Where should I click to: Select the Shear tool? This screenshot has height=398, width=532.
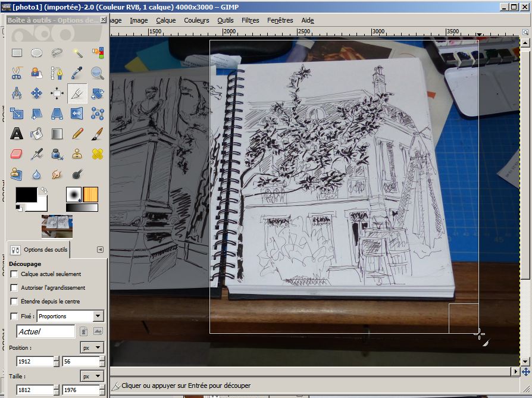pyautogui.click(x=37, y=114)
